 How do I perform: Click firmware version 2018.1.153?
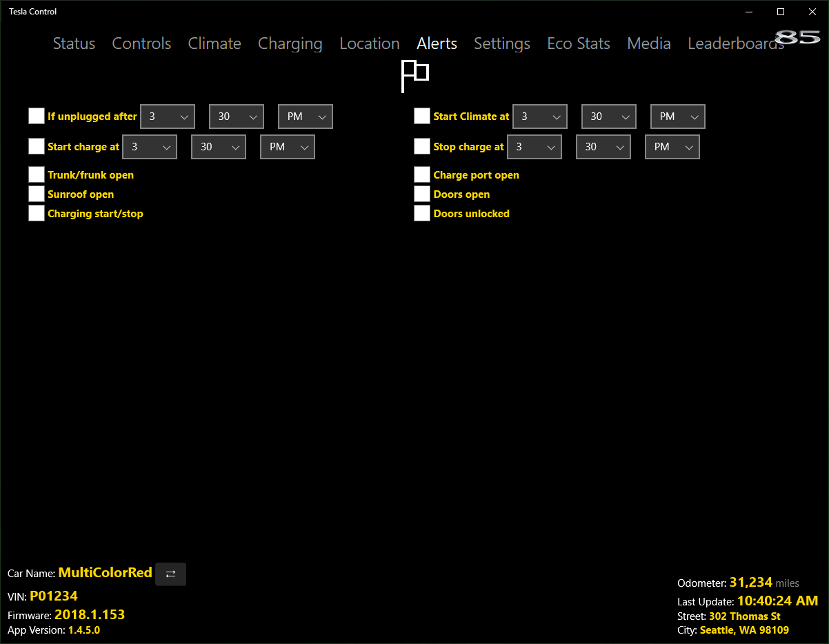coord(90,614)
